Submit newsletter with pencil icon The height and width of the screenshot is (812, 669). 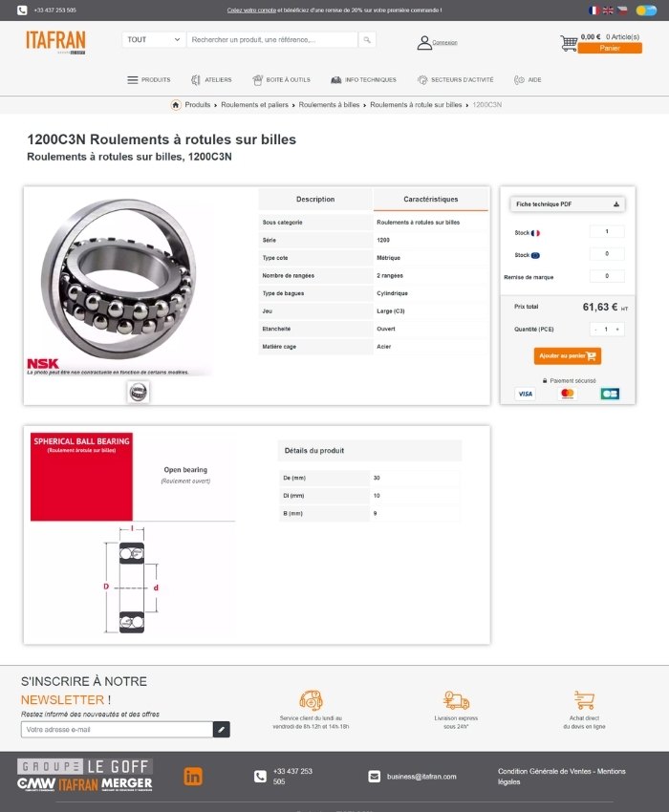point(222,729)
